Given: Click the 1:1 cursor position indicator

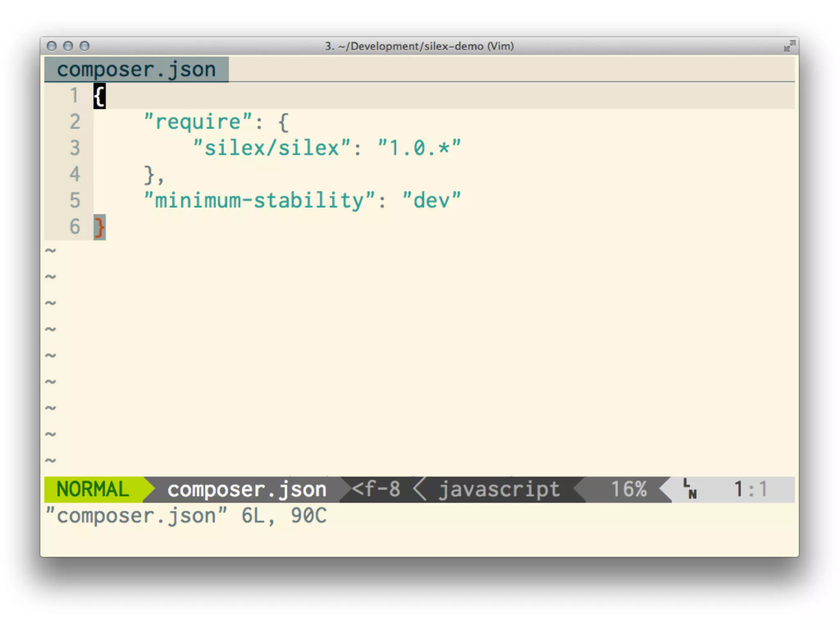Looking at the screenshot, I should point(750,489).
